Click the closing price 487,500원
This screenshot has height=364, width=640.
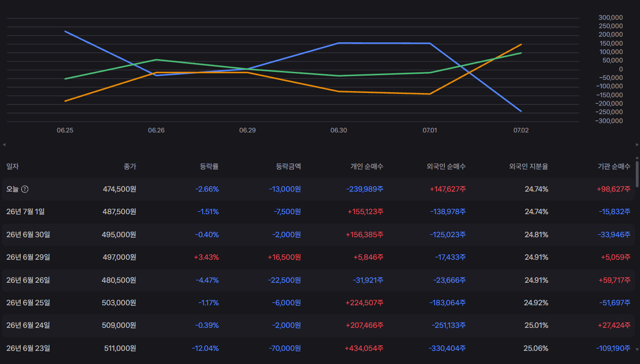point(119,212)
